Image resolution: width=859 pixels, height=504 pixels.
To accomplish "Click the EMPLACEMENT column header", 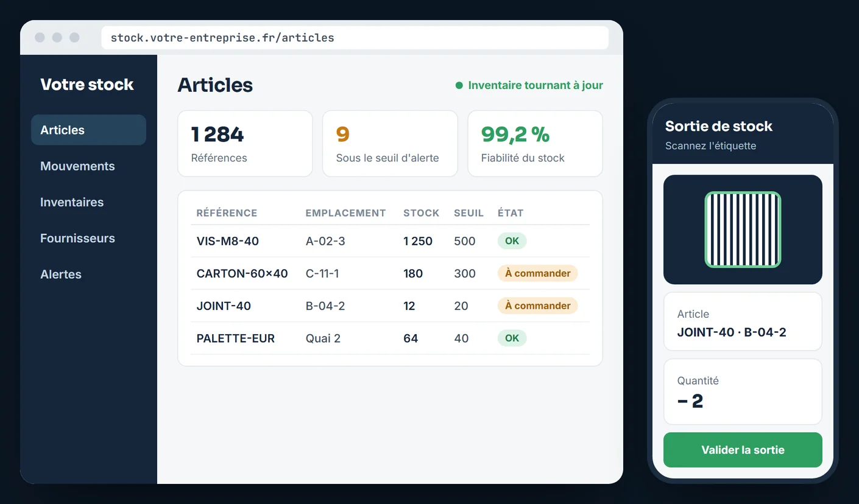I will 345,213.
